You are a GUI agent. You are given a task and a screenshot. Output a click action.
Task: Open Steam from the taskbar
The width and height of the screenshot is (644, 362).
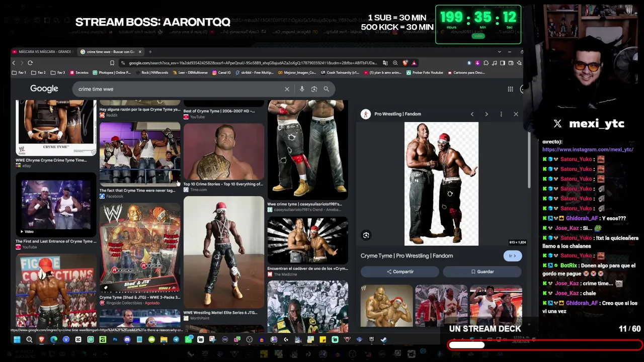point(383,340)
